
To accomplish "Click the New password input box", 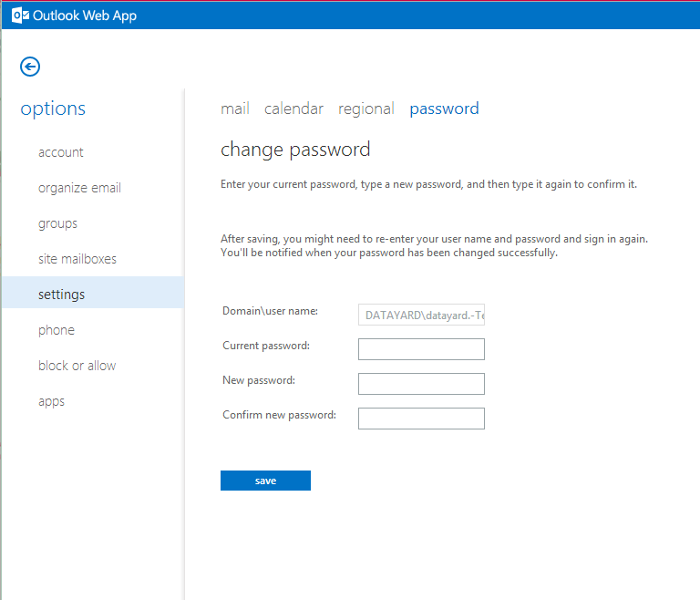I will tap(421, 384).
